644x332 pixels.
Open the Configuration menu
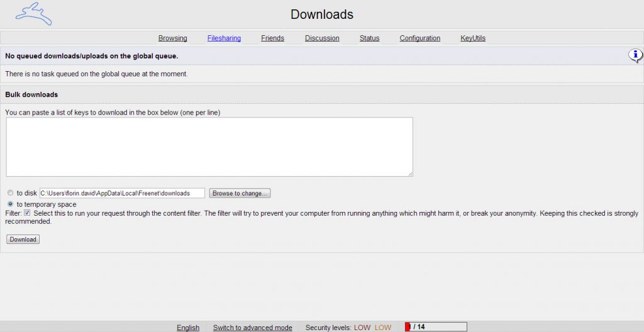click(x=419, y=38)
